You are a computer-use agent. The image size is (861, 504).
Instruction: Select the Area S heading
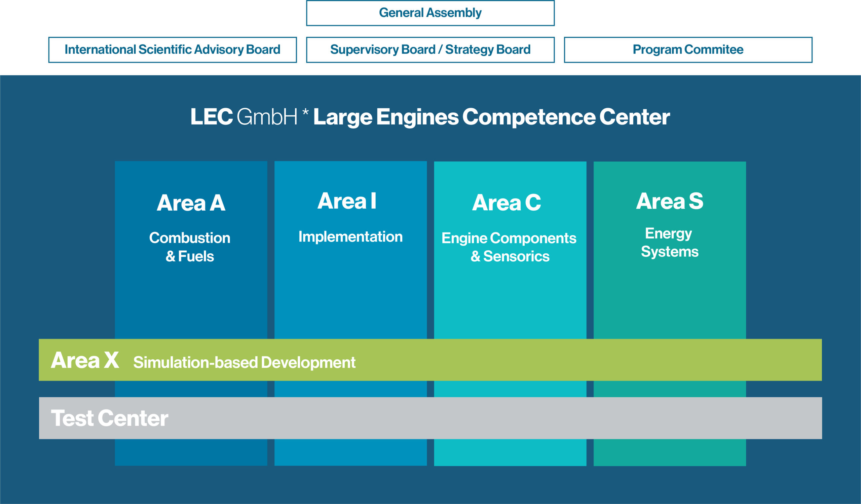[x=669, y=201]
